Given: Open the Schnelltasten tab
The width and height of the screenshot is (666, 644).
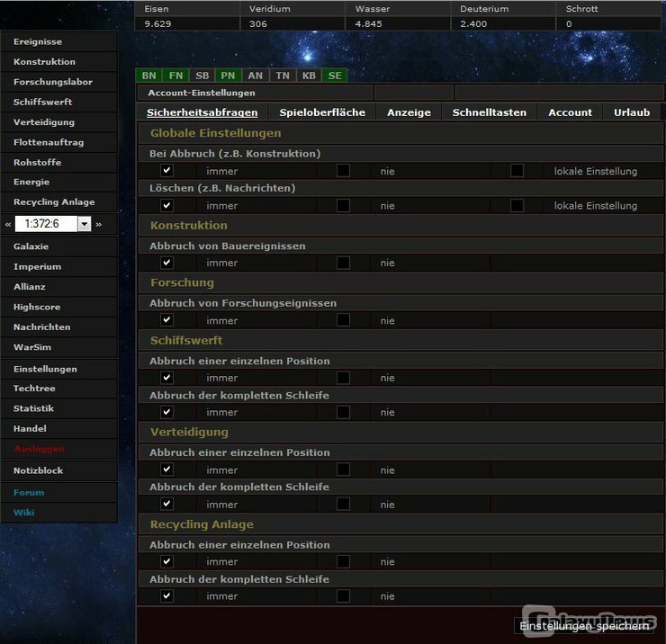Looking at the screenshot, I should pyautogui.click(x=490, y=112).
